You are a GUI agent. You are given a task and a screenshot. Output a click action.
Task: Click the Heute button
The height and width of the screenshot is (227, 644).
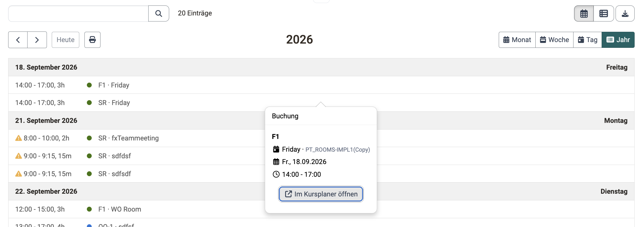(x=65, y=40)
